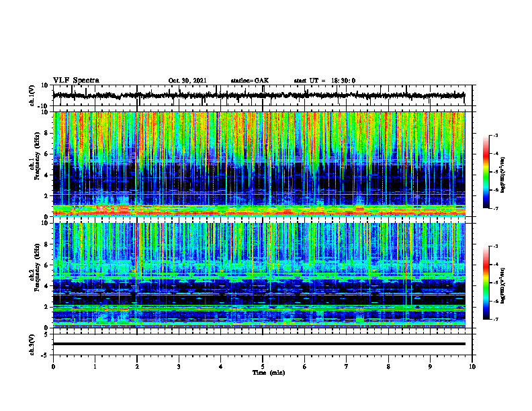This screenshot has height=411, width=532.
Task: Click the "6" tick on the time axis
Action: [x=304, y=367]
